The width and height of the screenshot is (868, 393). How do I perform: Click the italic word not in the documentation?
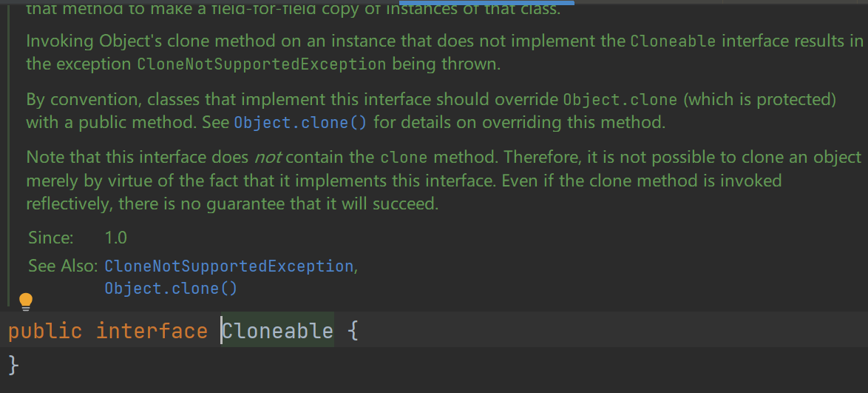(x=268, y=158)
